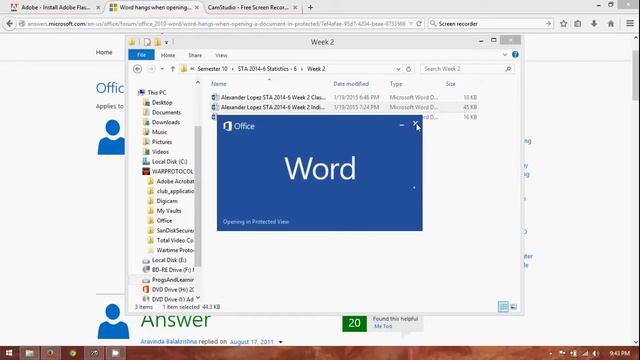Open Desktop in navigation pane
Image resolution: width=640 pixels, height=360 pixels.
click(162, 102)
